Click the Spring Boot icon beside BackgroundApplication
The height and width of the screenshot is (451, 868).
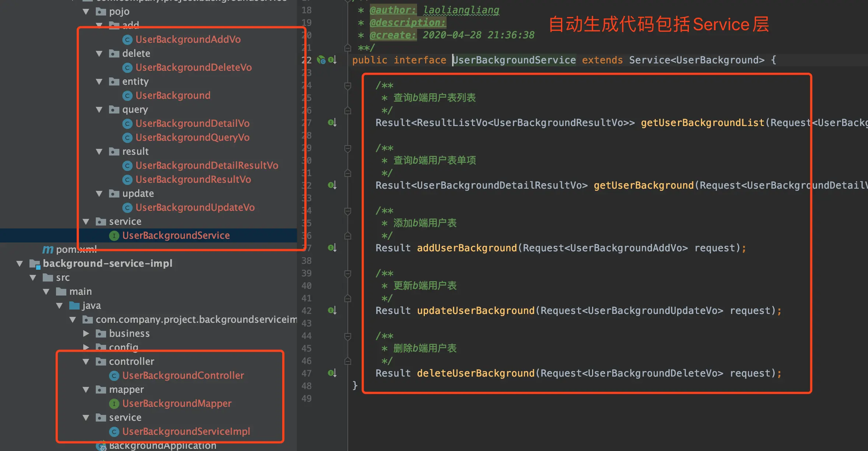[x=101, y=445]
